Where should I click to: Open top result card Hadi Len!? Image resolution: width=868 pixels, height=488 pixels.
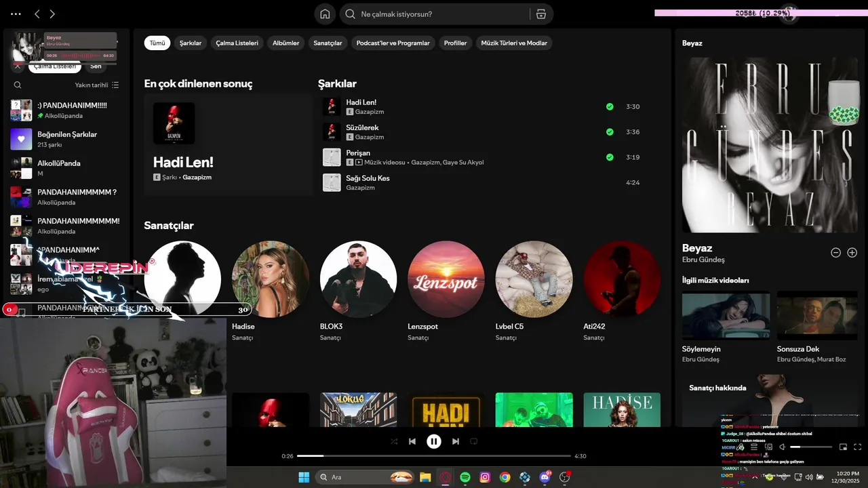tap(228, 145)
